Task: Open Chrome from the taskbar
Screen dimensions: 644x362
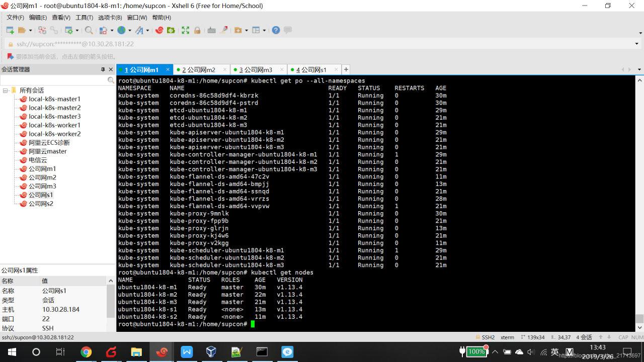Action: [86, 352]
